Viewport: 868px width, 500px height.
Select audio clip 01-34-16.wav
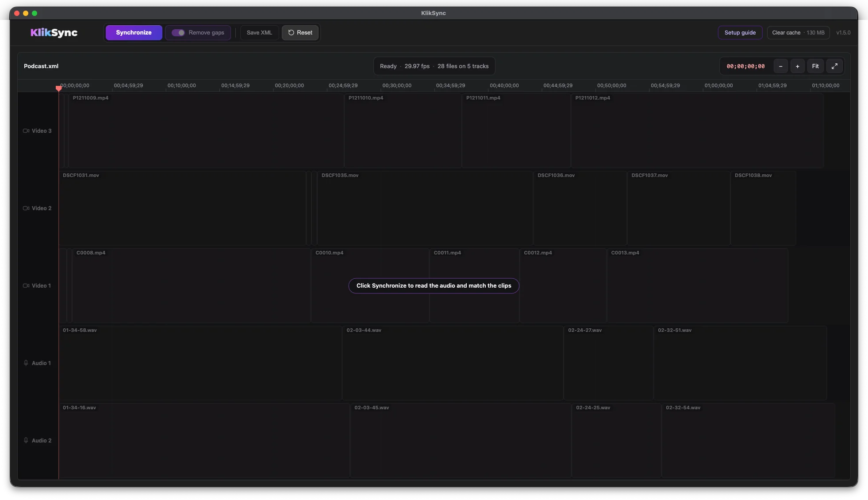pos(204,441)
